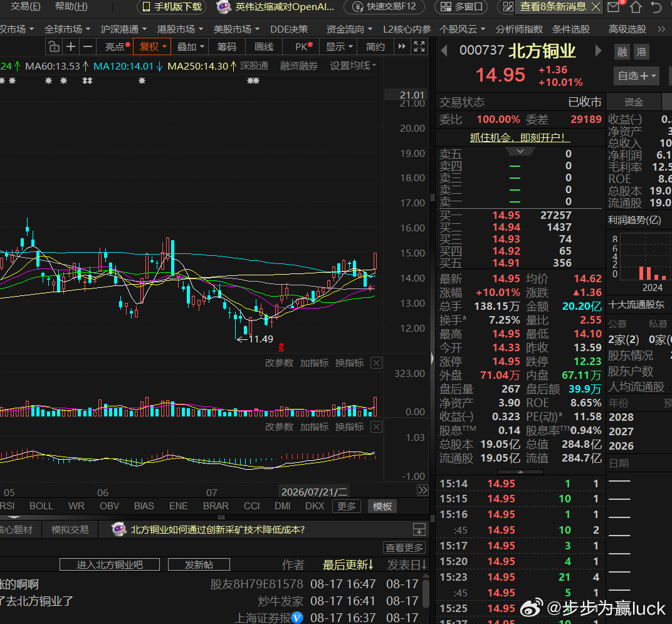Select CCI indicator
The height and width of the screenshot is (624, 672).
coord(251,506)
